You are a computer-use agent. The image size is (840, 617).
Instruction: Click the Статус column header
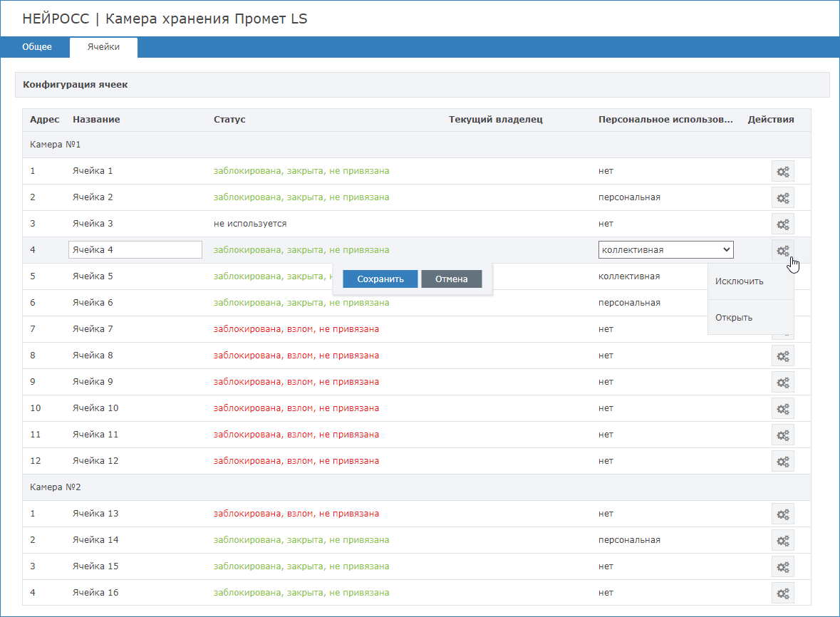point(229,119)
